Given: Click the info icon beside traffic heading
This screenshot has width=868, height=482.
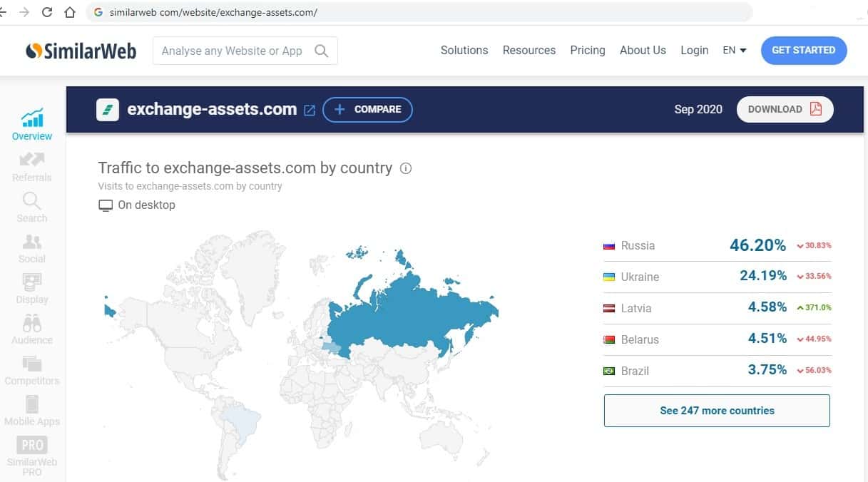Looking at the screenshot, I should tap(406, 168).
